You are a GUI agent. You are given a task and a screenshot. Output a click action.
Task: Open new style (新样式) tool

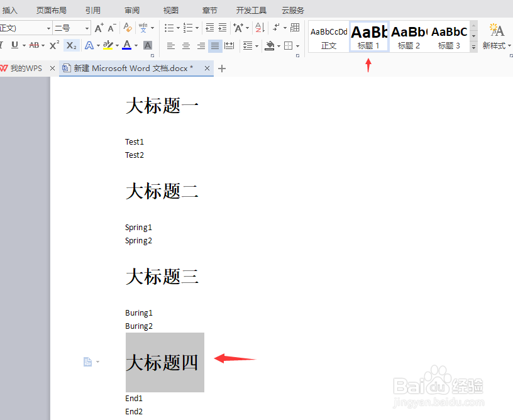pyautogui.click(x=496, y=36)
